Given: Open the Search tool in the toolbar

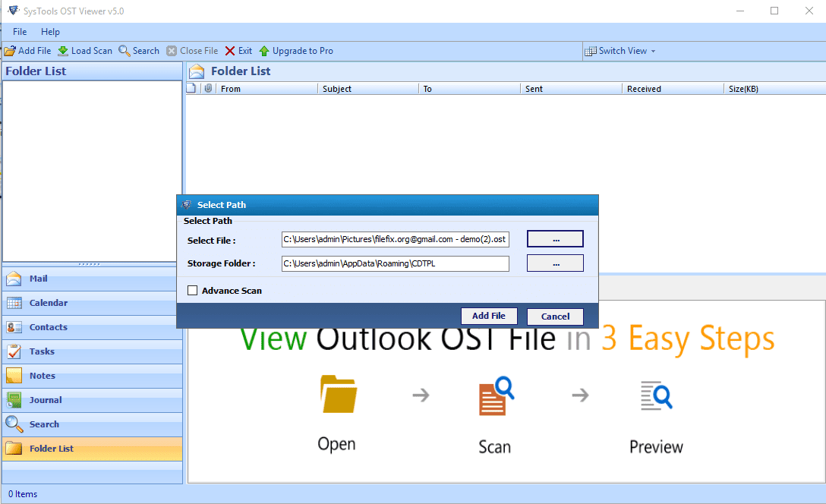Looking at the screenshot, I should tap(139, 51).
